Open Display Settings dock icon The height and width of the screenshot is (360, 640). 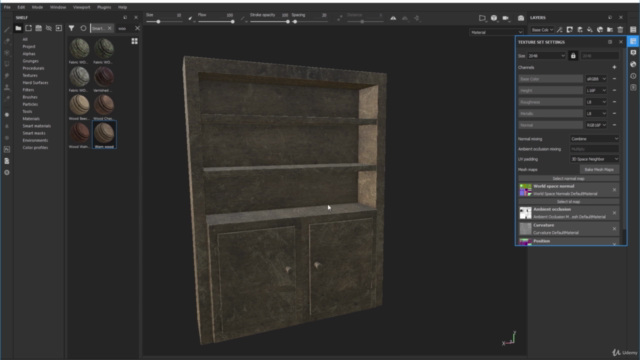tap(633, 53)
